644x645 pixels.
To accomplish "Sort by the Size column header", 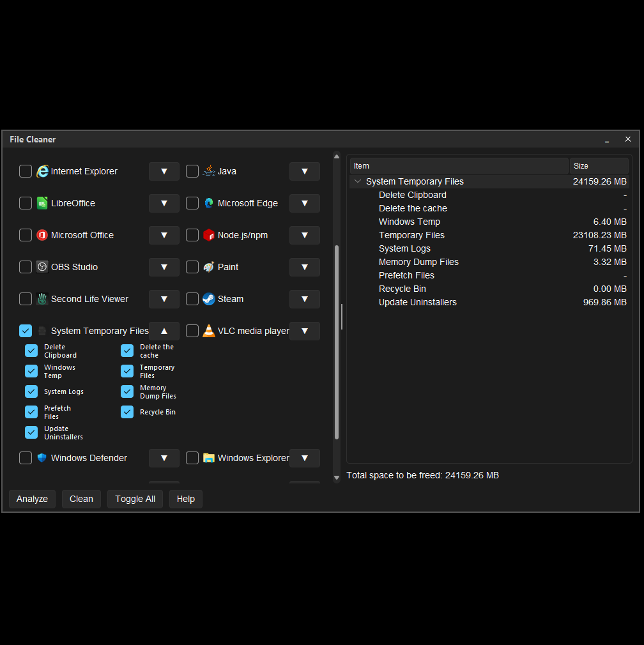I will pyautogui.click(x=599, y=166).
